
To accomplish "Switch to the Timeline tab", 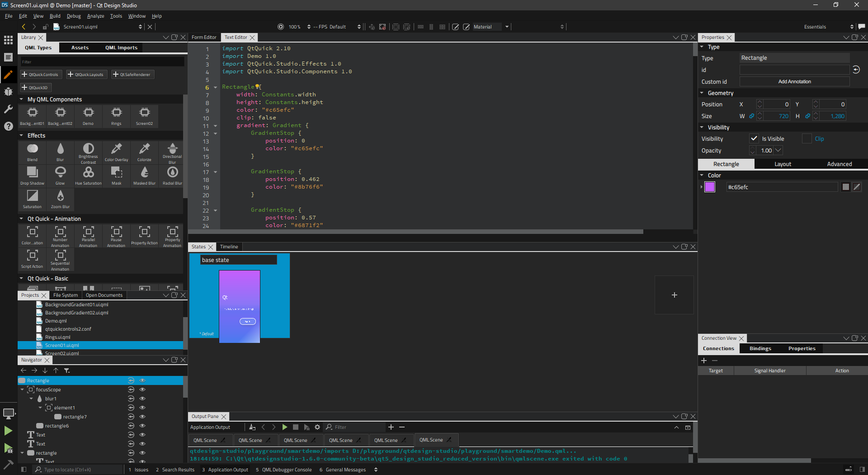I will (229, 247).
